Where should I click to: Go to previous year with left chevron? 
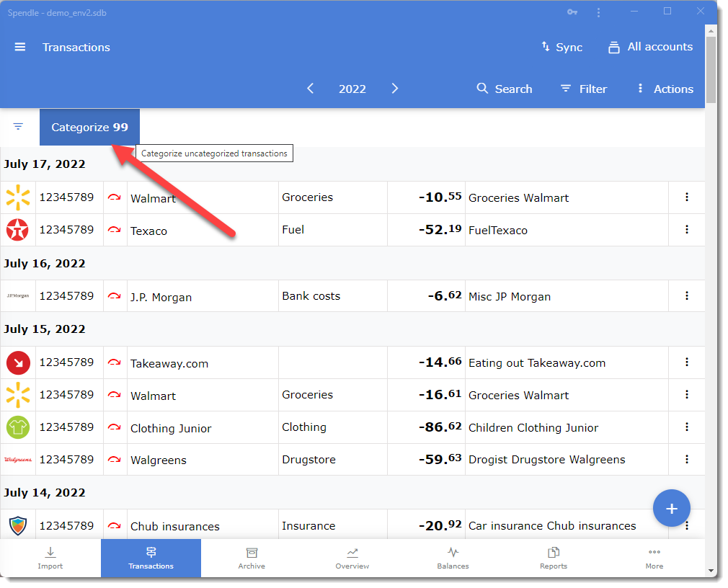click(x=311, y=88)
